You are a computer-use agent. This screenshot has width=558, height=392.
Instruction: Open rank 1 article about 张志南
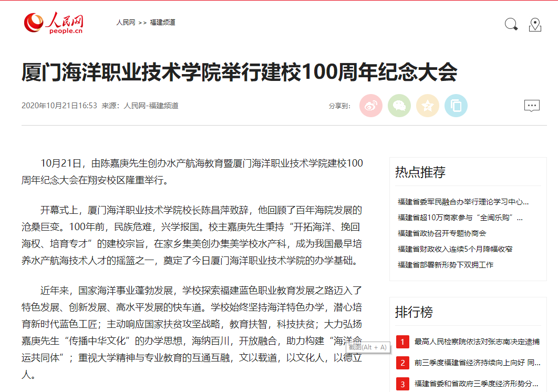coord(477,342)
